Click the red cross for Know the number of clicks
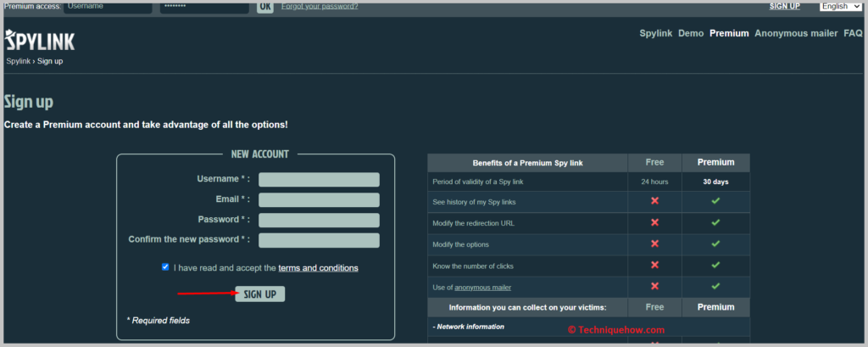The height and width of the screenshot is (347, 868). click(x=655, y=265)
